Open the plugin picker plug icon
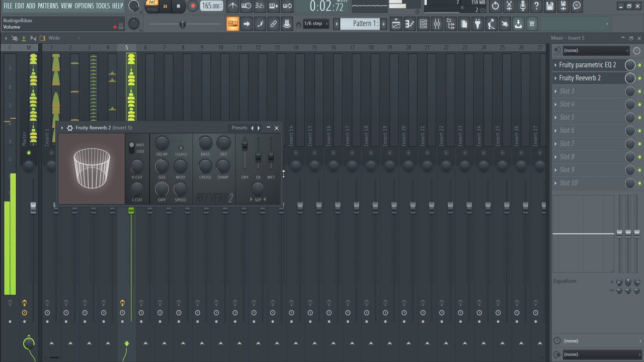644x362 pixels. click(x=477, y=24)
